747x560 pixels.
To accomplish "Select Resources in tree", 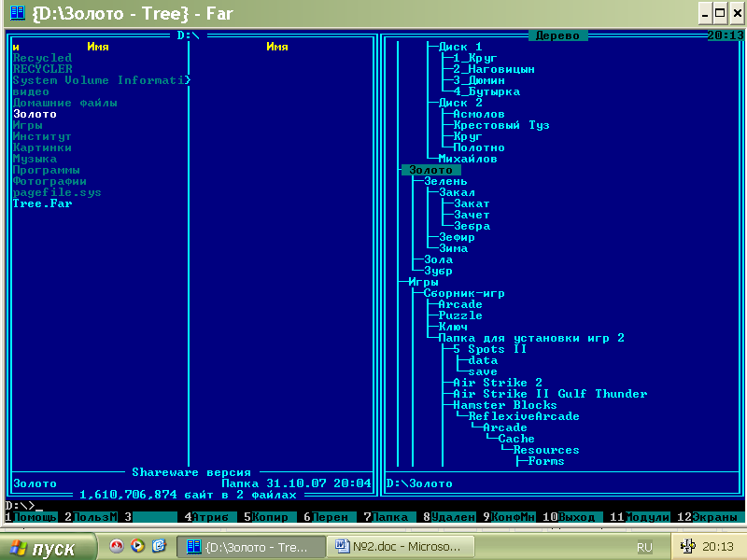I will (x=546, y=450).
